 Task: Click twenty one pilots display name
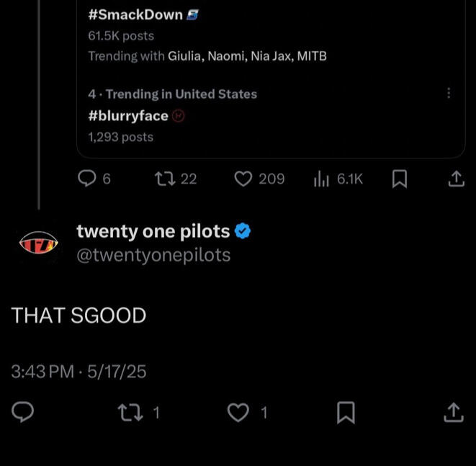pyautogui.click(x=153, y=231)
